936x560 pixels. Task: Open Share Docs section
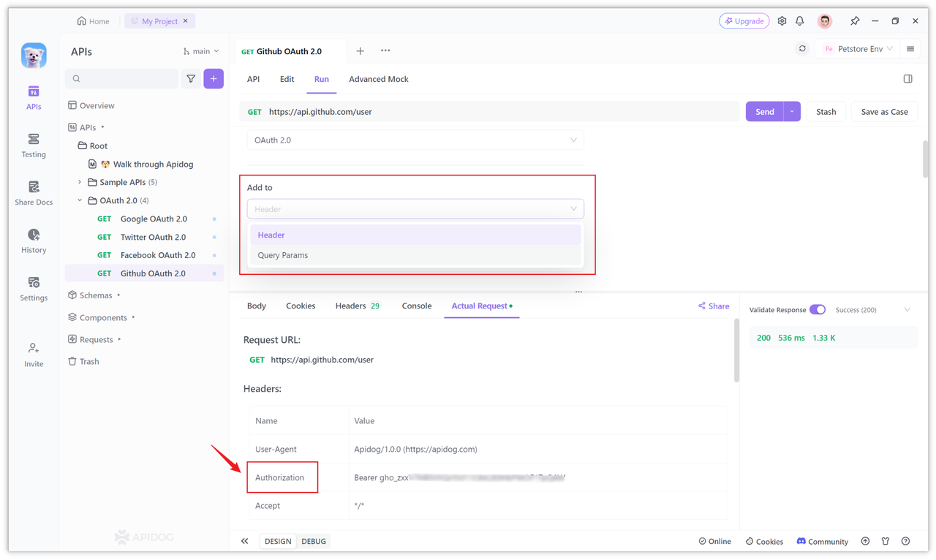[34, 194]
